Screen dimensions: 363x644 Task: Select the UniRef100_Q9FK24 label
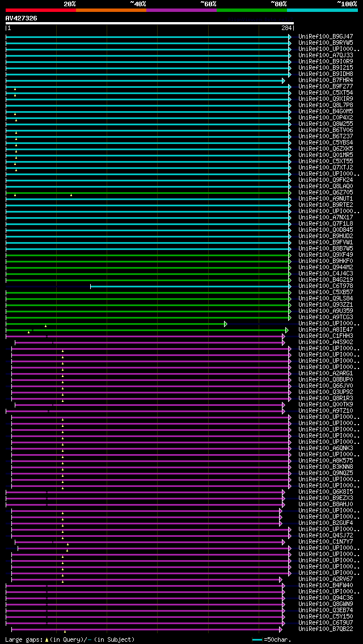326,180
